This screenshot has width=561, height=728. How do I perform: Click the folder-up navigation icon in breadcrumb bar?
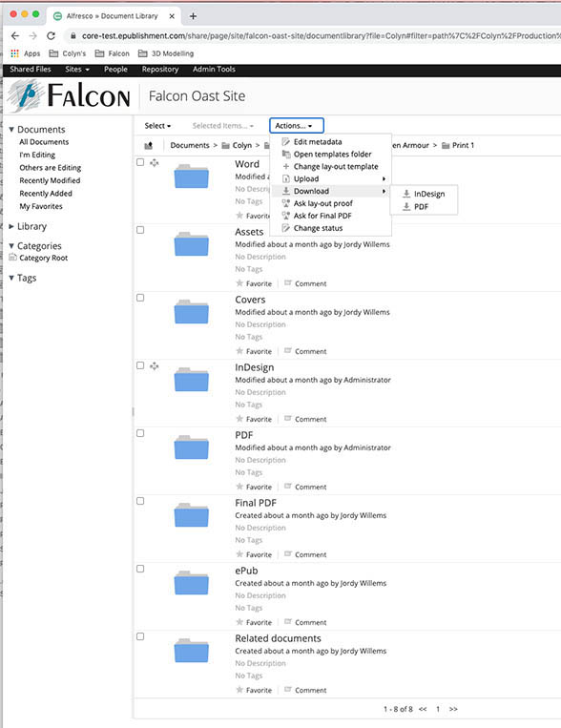pos(149,145)
